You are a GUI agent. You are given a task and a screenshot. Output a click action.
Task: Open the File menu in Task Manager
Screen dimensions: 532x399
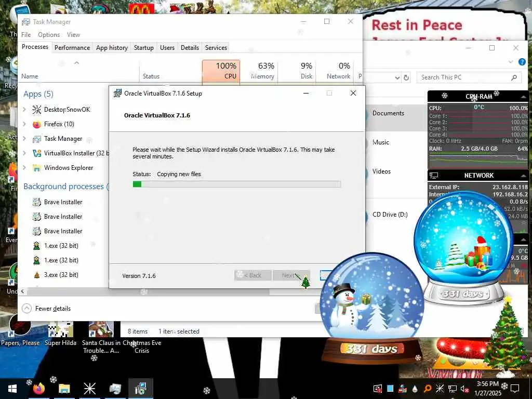click(x=26, y=35)
